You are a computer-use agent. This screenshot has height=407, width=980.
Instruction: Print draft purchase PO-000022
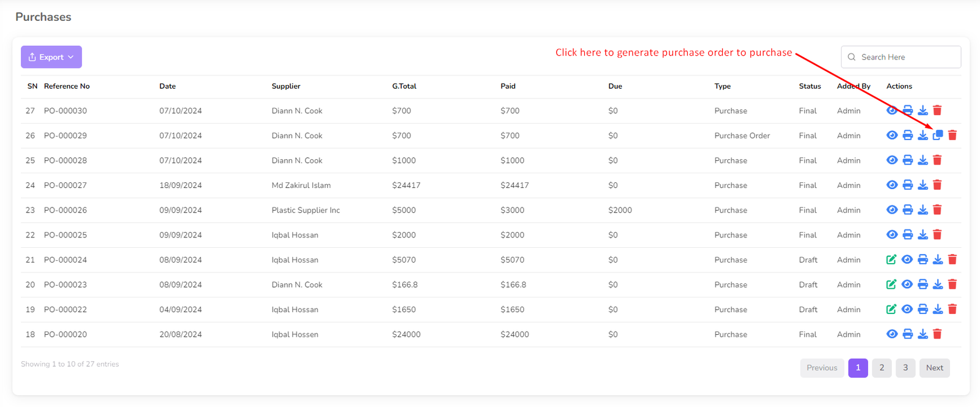(x=922, y=309)
